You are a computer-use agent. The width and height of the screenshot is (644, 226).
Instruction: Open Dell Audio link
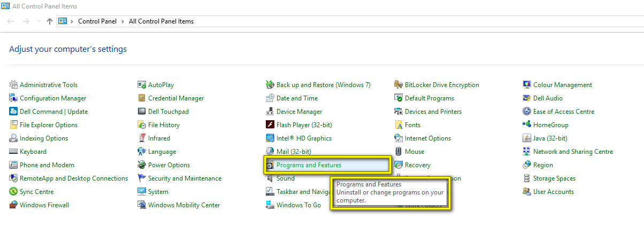(x=548, y=98)
